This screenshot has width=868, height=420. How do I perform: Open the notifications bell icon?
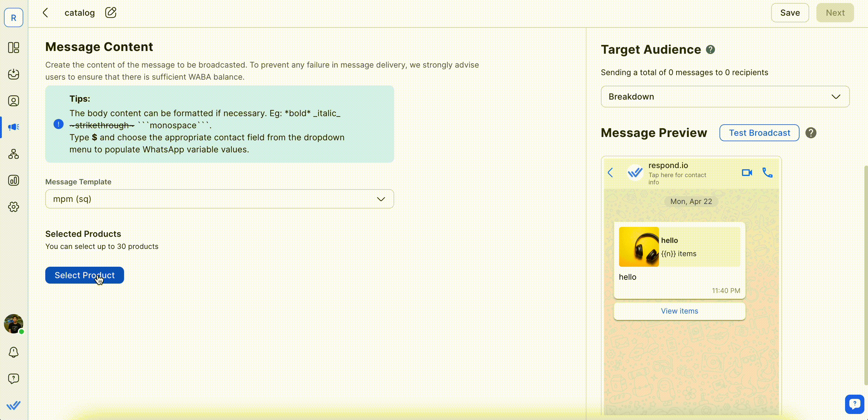14,352
